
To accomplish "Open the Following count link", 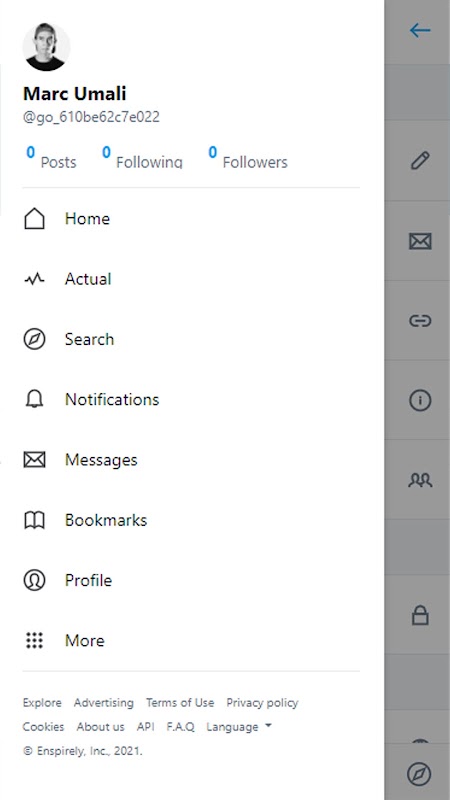I will (x=142, y=157).
